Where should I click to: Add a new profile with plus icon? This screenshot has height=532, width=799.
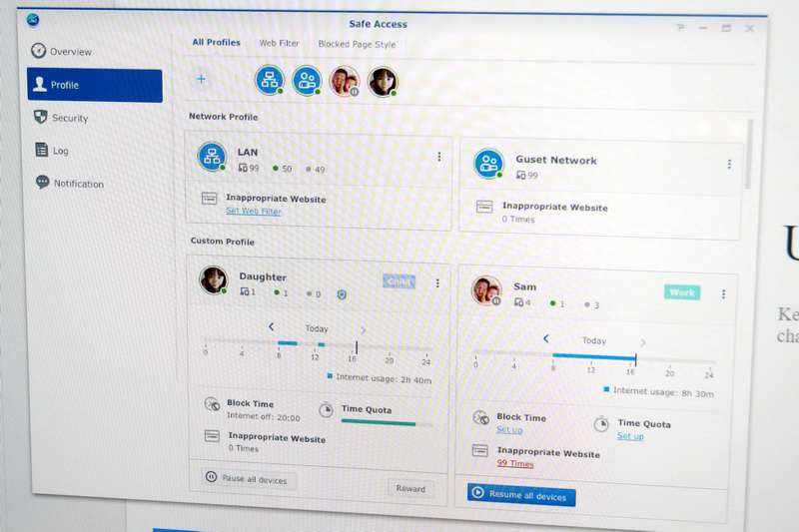click(202, 79)
